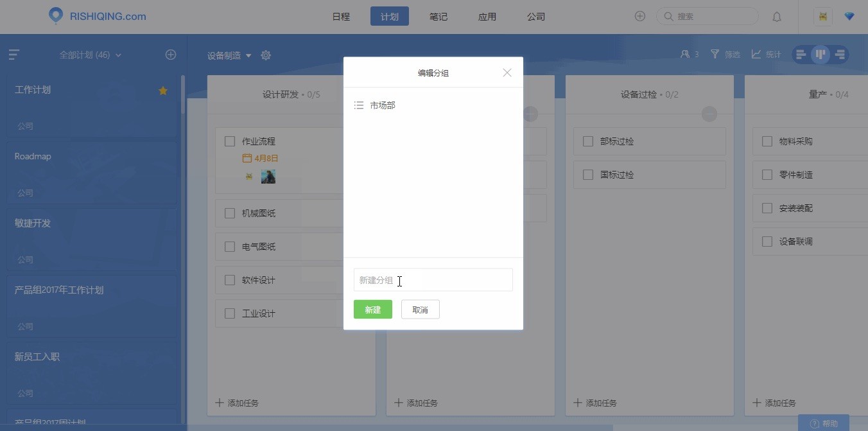
Task: Open the 设备制造 plan dropdown
Action: click(x=229, y=55)
